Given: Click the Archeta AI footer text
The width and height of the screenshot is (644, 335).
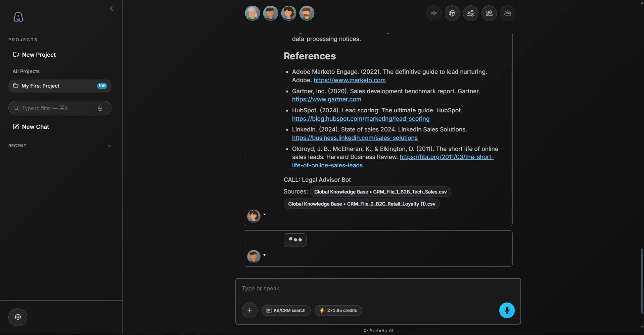Looking at the screenshot, I should tap(378, 331).
